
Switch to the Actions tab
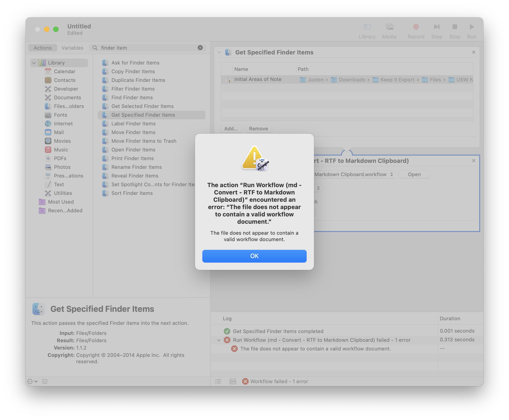[43, 48]
